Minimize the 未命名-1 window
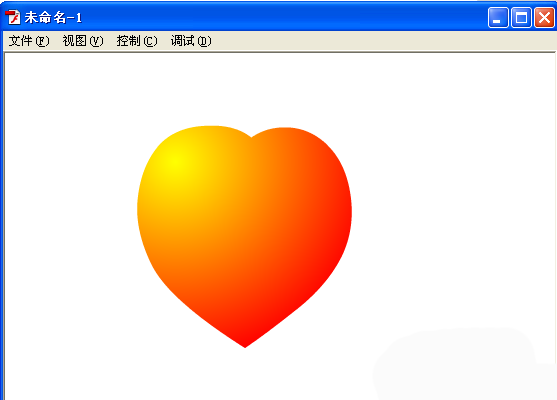Screen dimensions: 557x400 click(498, 17)
